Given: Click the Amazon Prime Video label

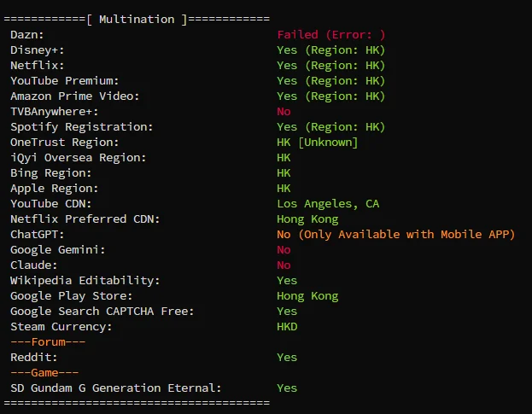Looking at the screenshot, I should (75, 96).
